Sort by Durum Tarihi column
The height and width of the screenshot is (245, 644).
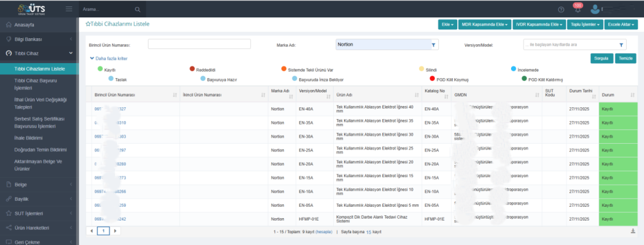(593, 97)
